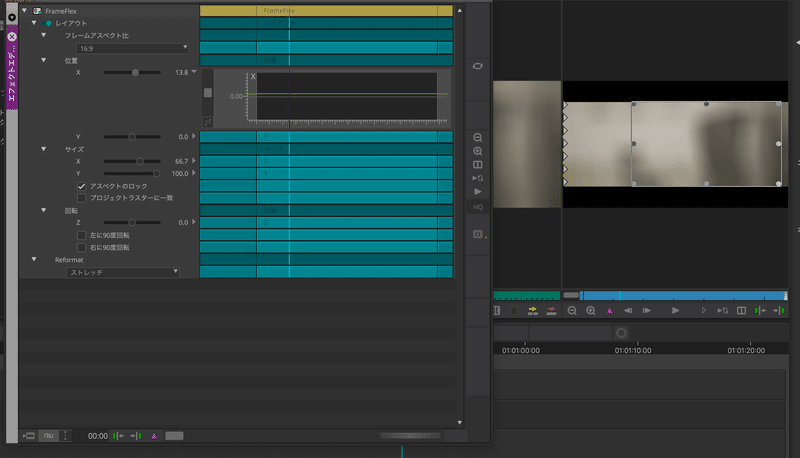Screen dimensions: 800x458
Task: Uncheck アスペクトのロック checkbox
Action: [82, 186]
